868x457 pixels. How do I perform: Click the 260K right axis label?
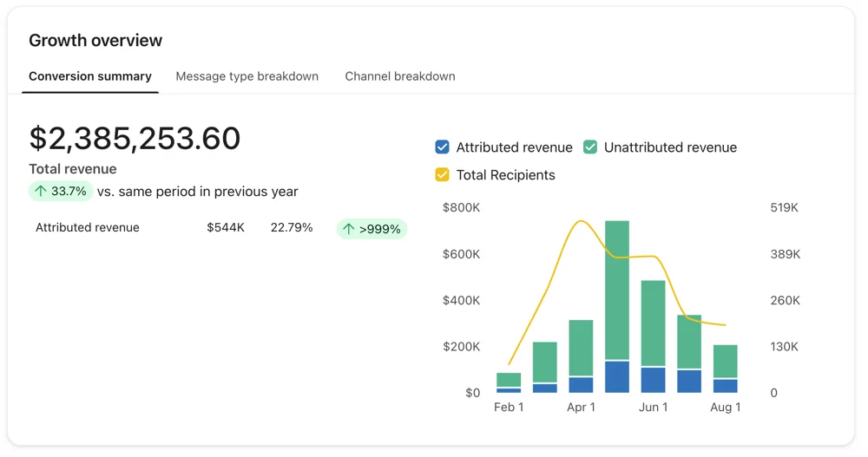785,300
